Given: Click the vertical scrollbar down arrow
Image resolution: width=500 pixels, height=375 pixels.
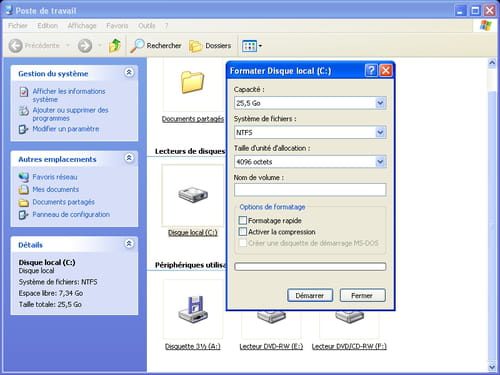Looking at the screenshot, I should pos(492,367).
